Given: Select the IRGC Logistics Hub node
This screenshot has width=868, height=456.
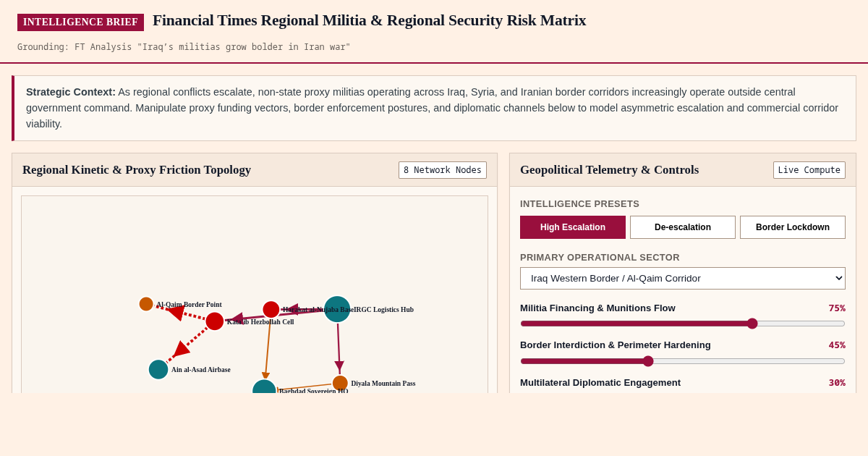Looking at the screenshot, I should pyautogui.click(x=337, y=309).
